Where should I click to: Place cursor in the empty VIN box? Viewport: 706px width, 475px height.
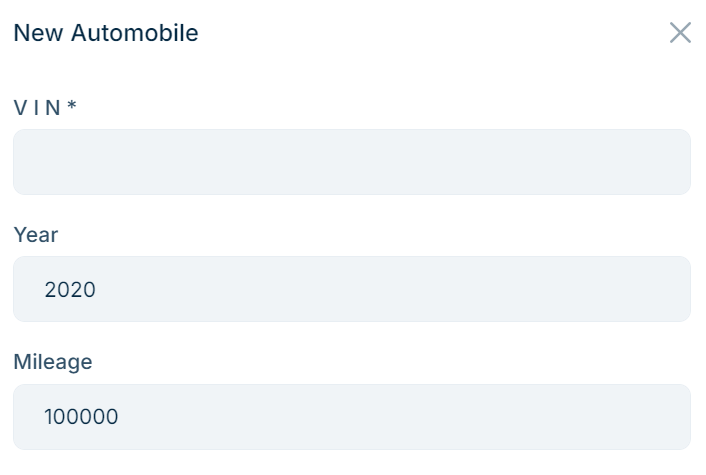point(351,162)
